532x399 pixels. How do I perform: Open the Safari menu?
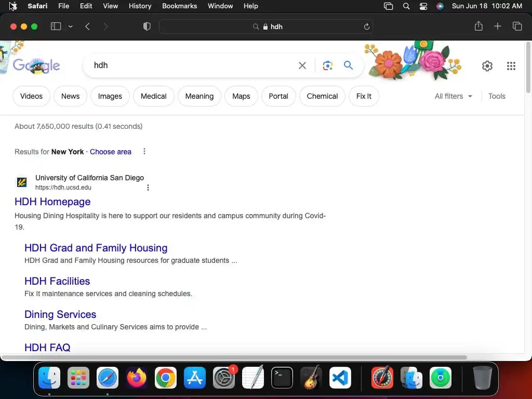[x=37, y=6]
